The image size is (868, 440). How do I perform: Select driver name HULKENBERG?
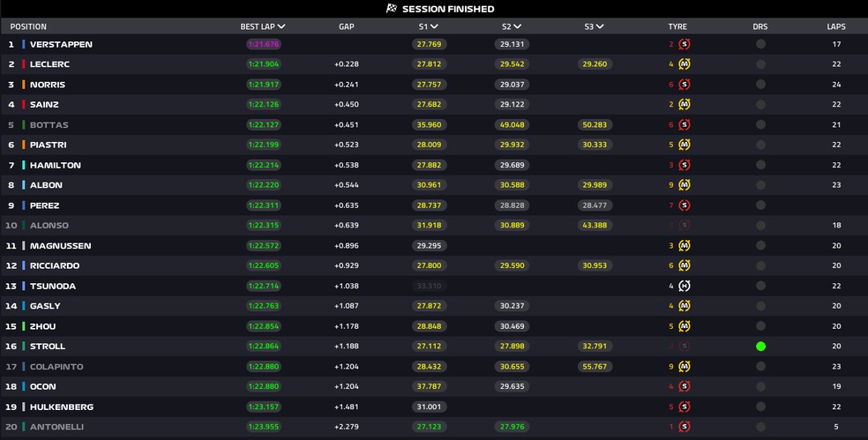click(x=62, y=406)
